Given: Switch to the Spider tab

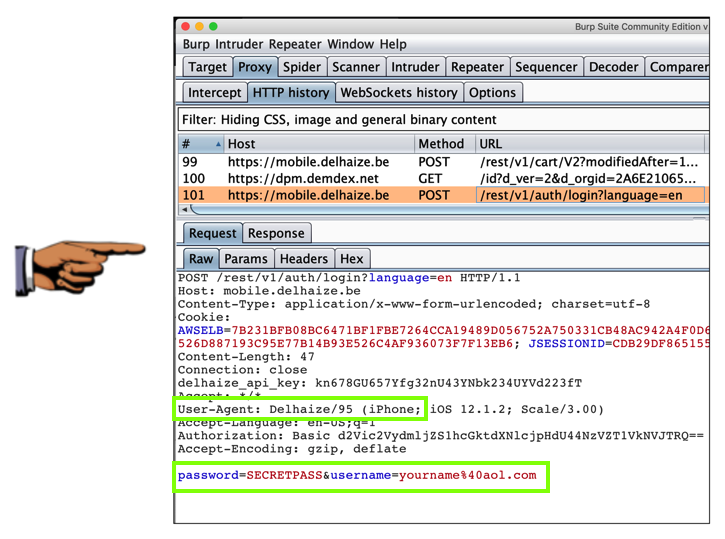Looking at the screenshot, I should click(302, 67).
